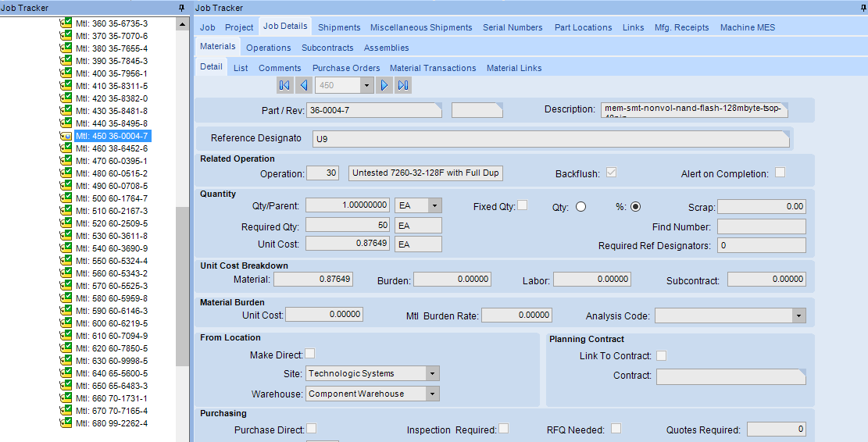868x442 pixels.
Task: Click icon of Mtl: 460 38-6452-6
Action: point(66,148)
